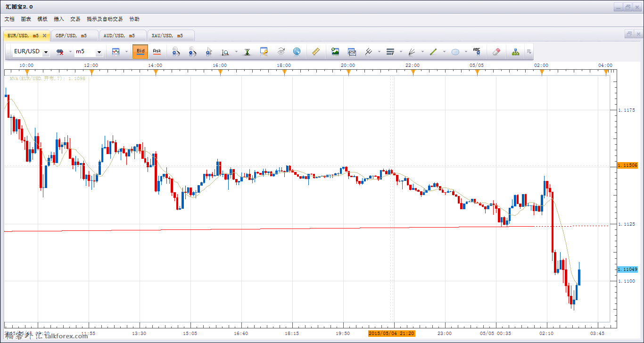Click the blue 1.11049 current price label
The height and width of the screenshot is (343, 644).
pyautogui.click(x=627, y=269)
